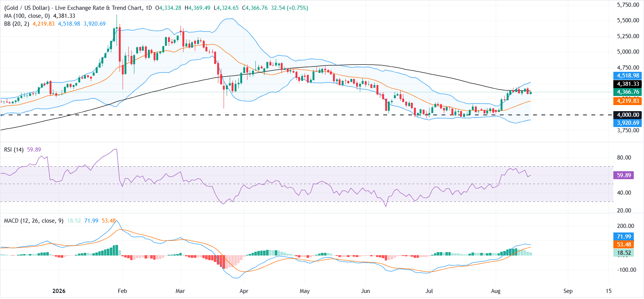Screen dimensions: 644x299
Task: Click the blue 3,920.69 lower band tag
Action: [x=628, y=123]
